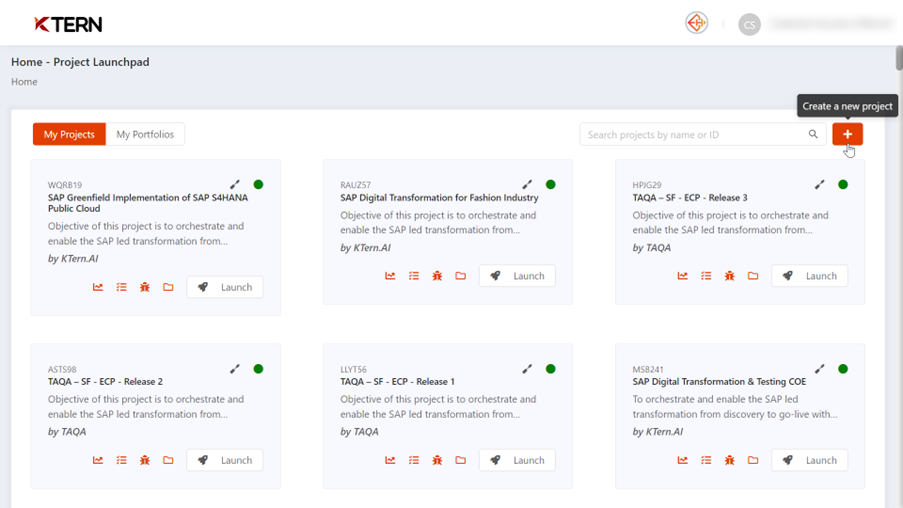Open folder icon for MSB241 project
903x508 pixels.
753,460
